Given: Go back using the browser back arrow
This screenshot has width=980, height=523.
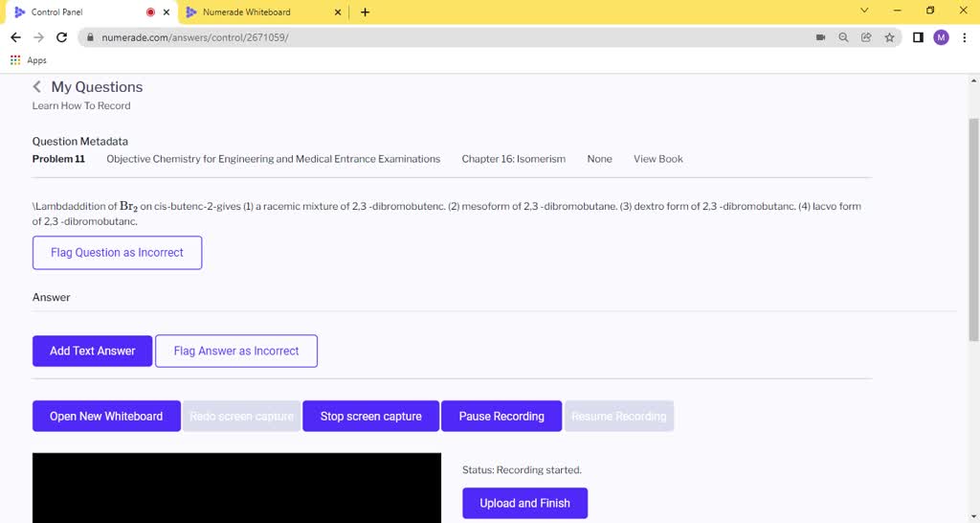Looking at the screenshot, I should (x=15, y=37).
